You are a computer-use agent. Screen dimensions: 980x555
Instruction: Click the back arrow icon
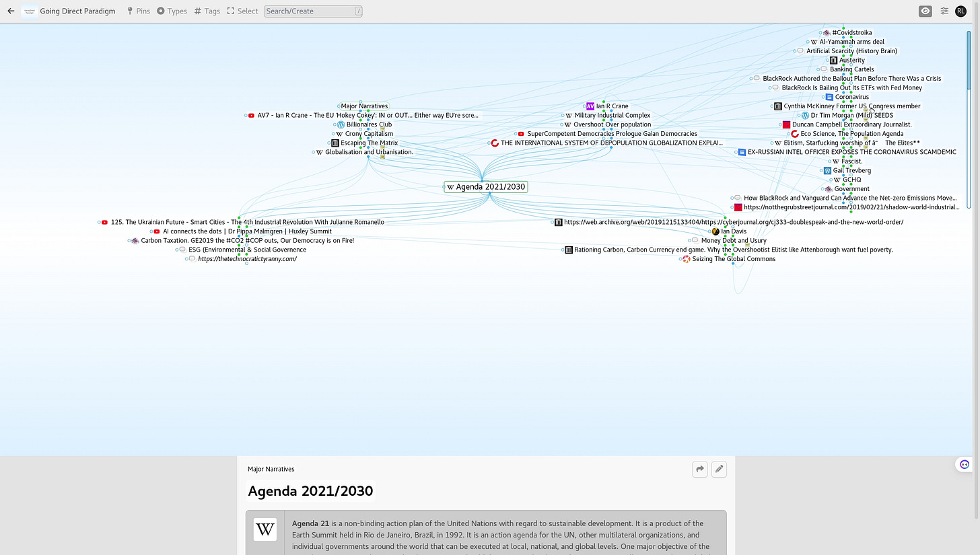pos(11,11)
